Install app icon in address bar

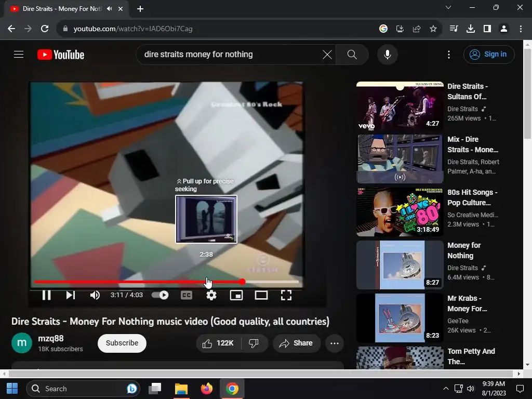coord(400,29)
